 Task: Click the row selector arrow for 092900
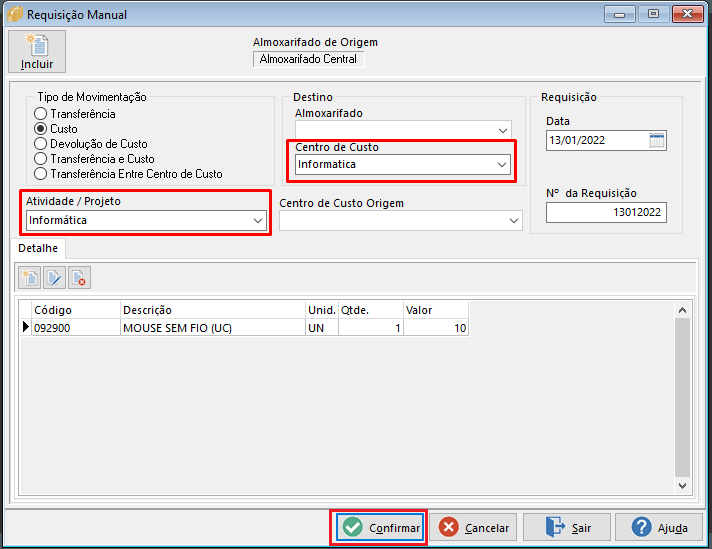coord(26,327)
